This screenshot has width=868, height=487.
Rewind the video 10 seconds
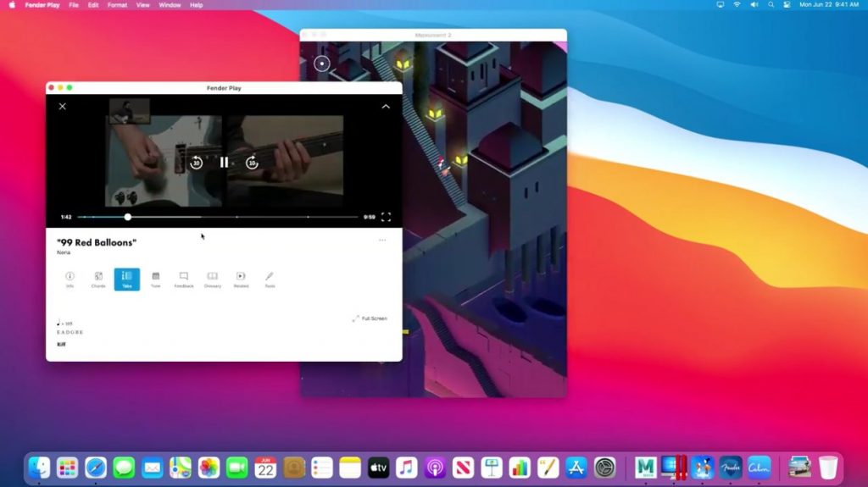pos(196,163)
